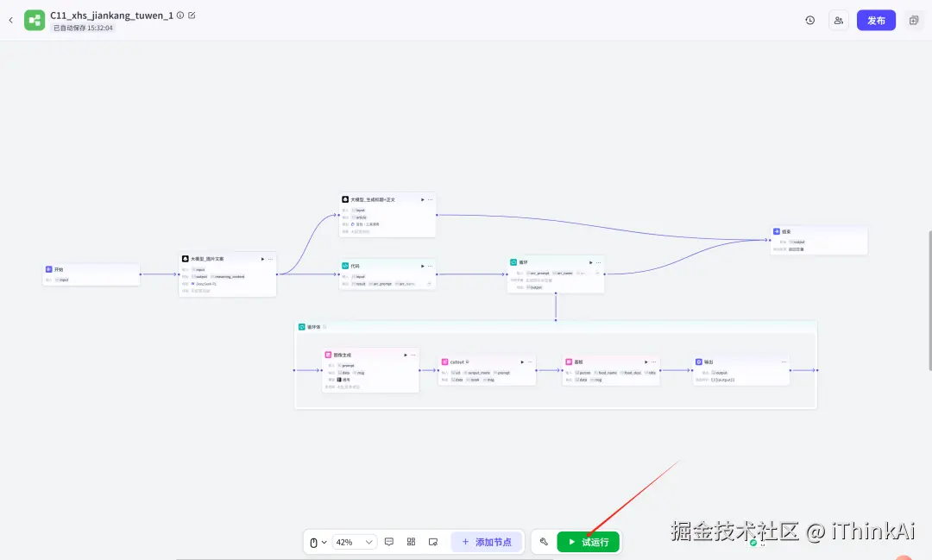Open the comment tool in bottom toolbar
Viewport: 932px width, 560px height.
point(389,542)
